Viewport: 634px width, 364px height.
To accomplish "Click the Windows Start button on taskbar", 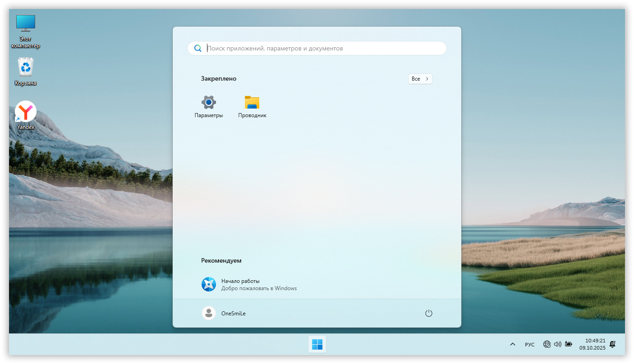I will click(x=317, y=344).
